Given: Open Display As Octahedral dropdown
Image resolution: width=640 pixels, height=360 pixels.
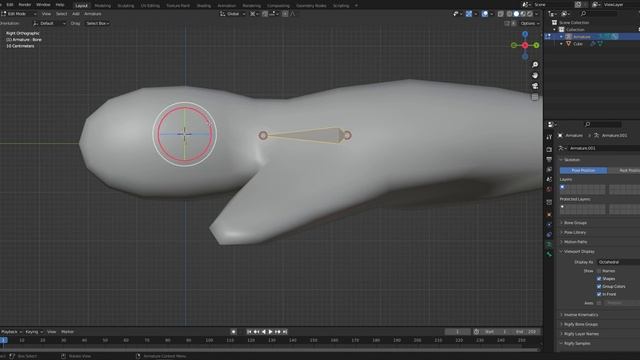Looking at the screenshot, I should [618, 262].
